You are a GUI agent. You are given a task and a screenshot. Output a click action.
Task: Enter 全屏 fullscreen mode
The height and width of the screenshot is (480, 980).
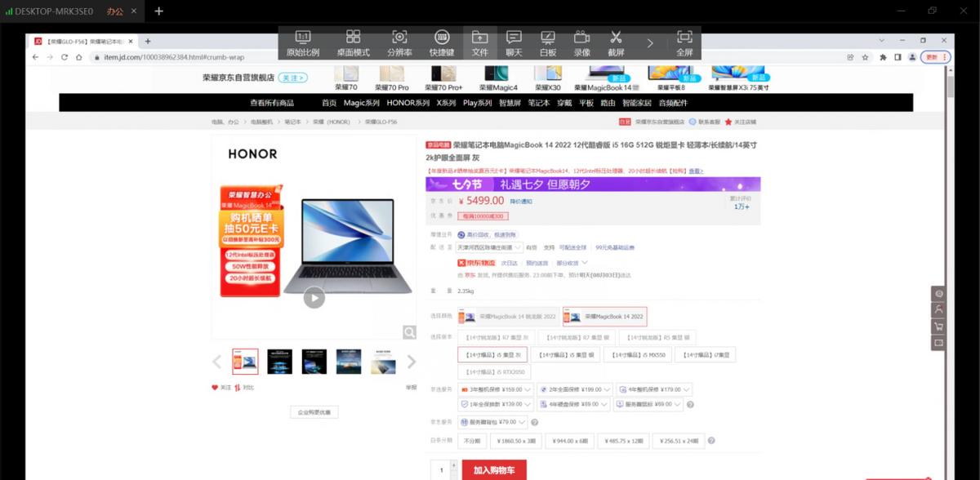[684, 43]
